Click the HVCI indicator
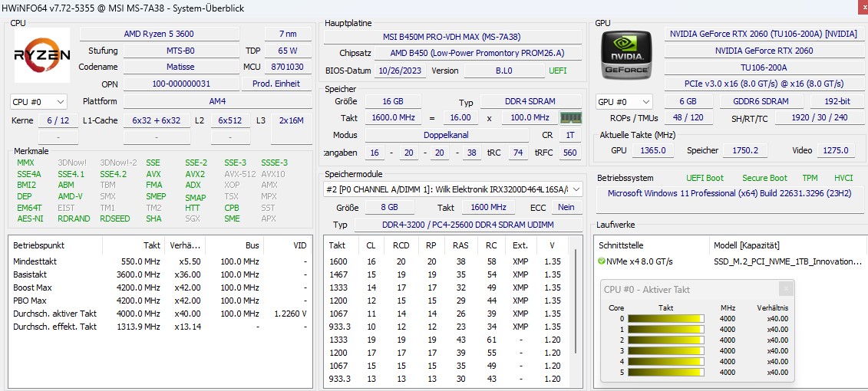The height and width of the screenshot is (391, 868). [x=843, y=178]
